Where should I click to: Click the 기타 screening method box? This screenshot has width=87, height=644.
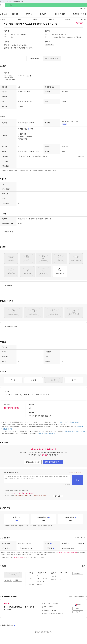(x=74, y=380)
